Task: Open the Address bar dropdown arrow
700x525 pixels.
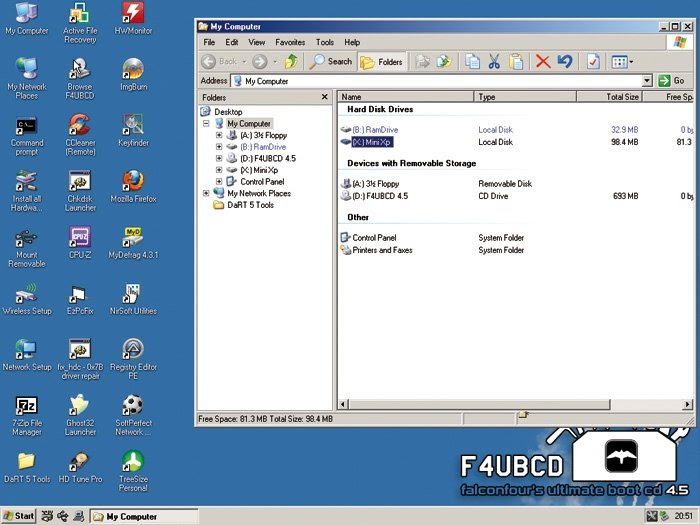Action: [647, 81]
